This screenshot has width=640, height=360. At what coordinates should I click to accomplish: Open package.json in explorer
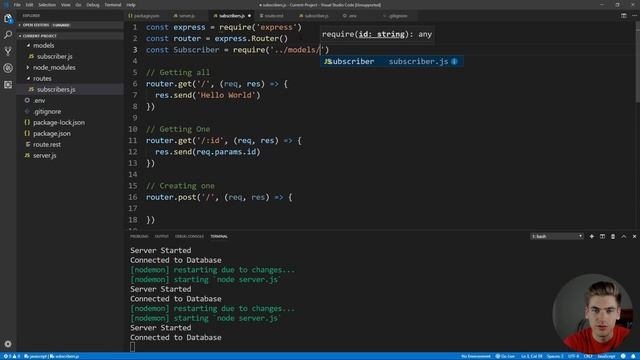pos(52,133)
